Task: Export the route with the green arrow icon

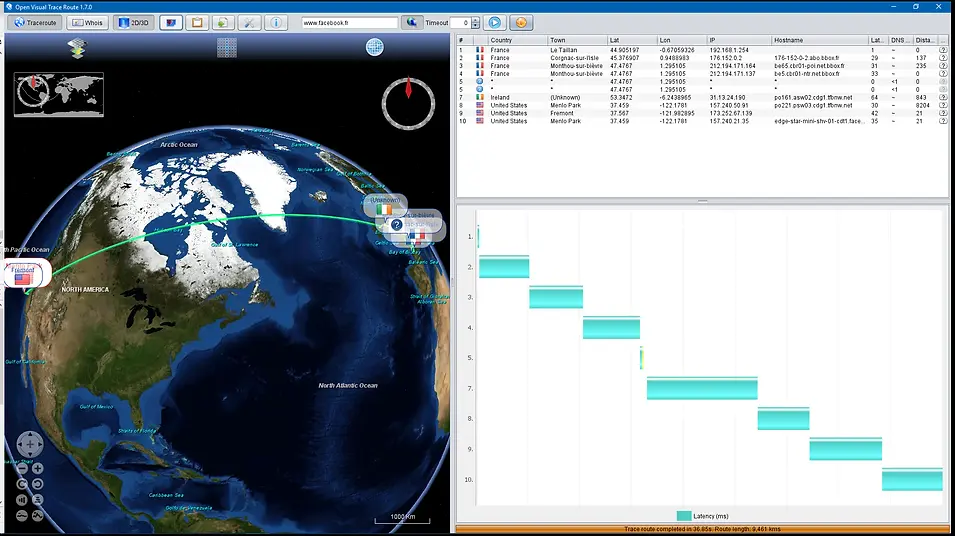Action: pos(223,23)
